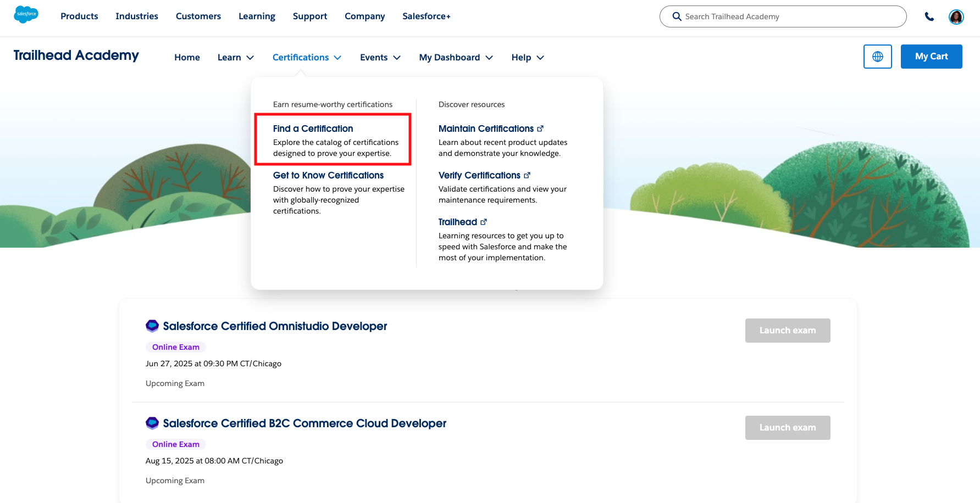This screenshot has height=503, width=980.
Task: Open the Industries top menu
Action: (137, 16)
